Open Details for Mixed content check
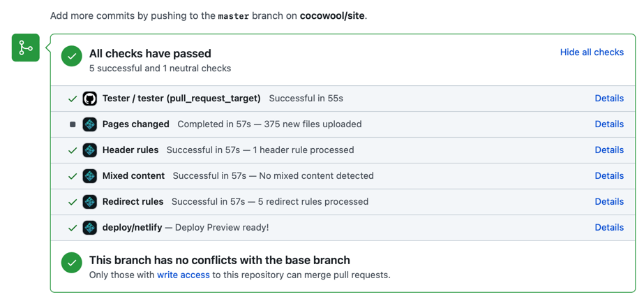Viewport: 644px width, 297px height. pyautogui.click(x=609, y=175)
